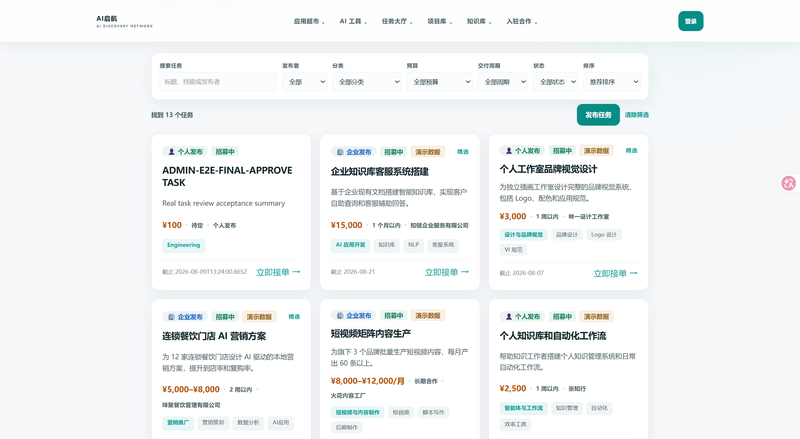
Task: Click building icon on 短视频矩阵内容生产 card
Action: pos(340,315)
